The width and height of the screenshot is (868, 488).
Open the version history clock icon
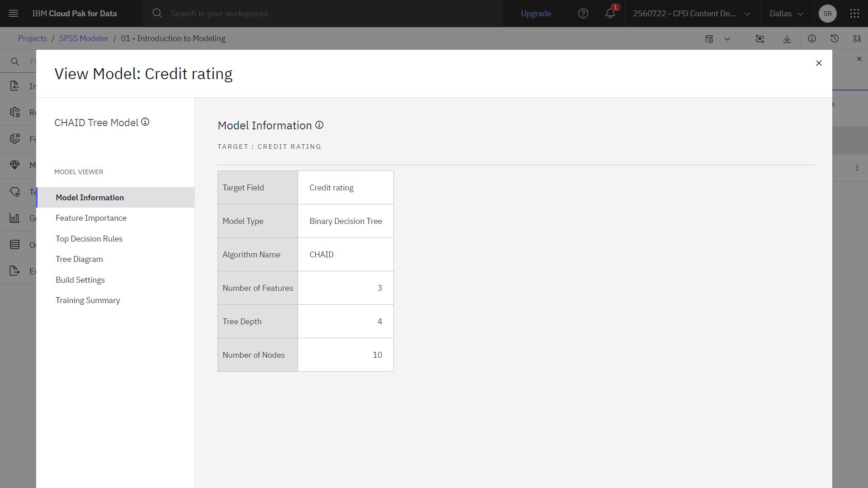(835, 39)
